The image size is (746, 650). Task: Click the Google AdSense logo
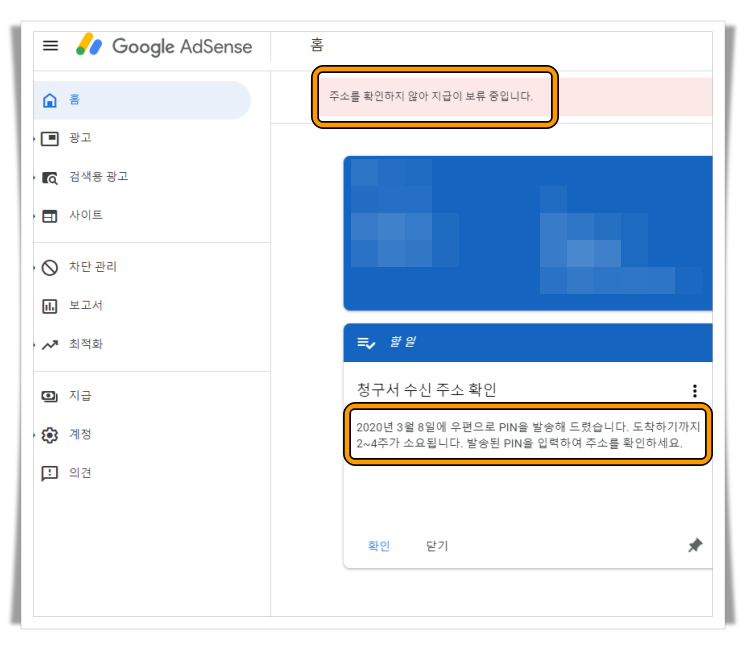pyautogui.click(x=164, y=46)
